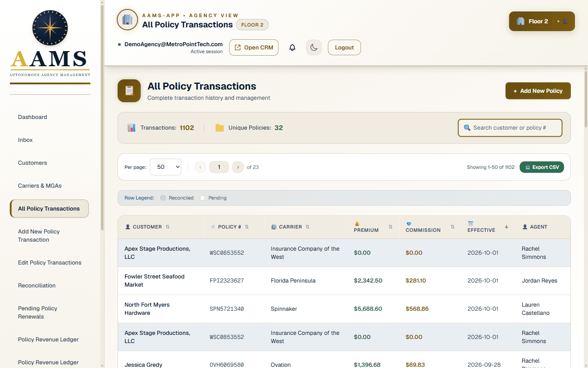This screenshot has width=588, height=368.
Task: Click the building icon beside AAMS-APP header
Action: (x=127, y=20)
